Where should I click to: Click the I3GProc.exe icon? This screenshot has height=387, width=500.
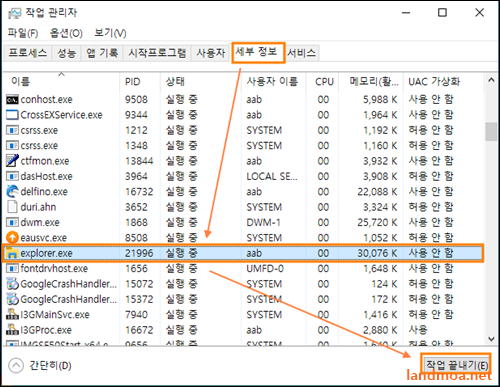12,330
